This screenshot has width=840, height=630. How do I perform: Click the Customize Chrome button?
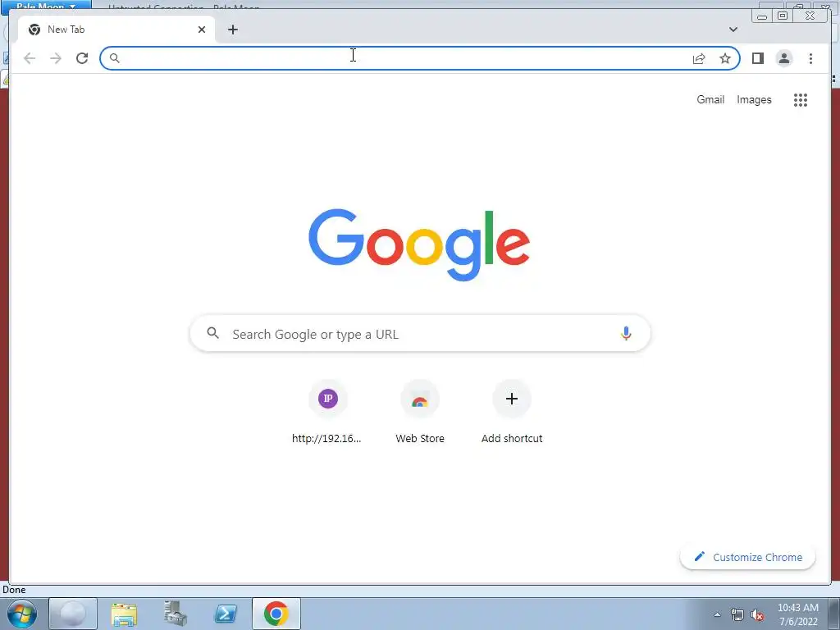coord(748,557)
